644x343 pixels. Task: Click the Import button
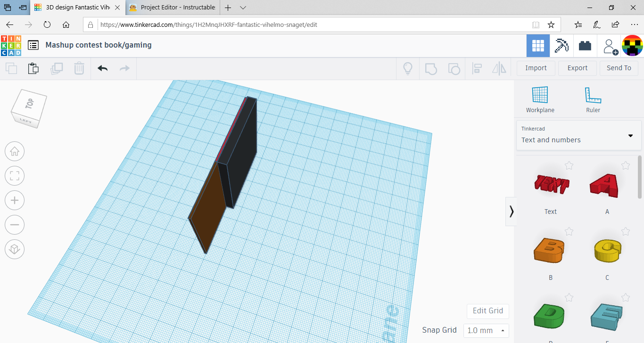[536, 68]
